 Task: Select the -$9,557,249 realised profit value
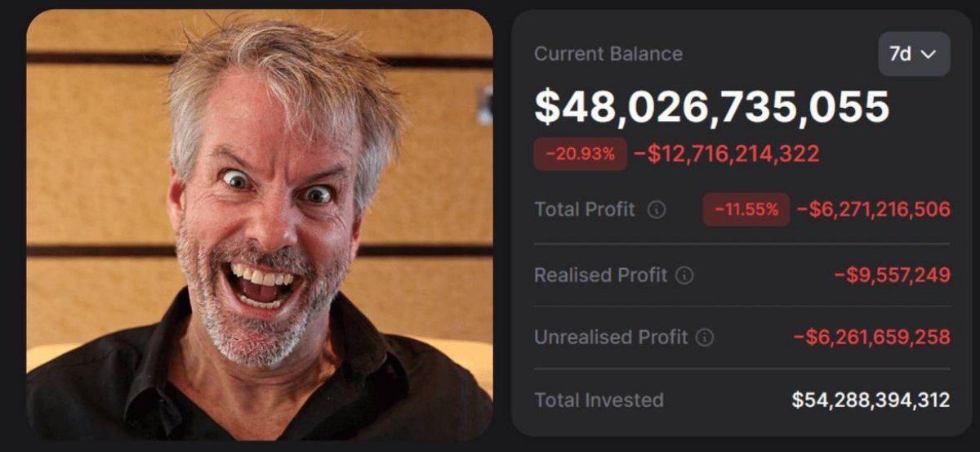(x=893, y=275)
